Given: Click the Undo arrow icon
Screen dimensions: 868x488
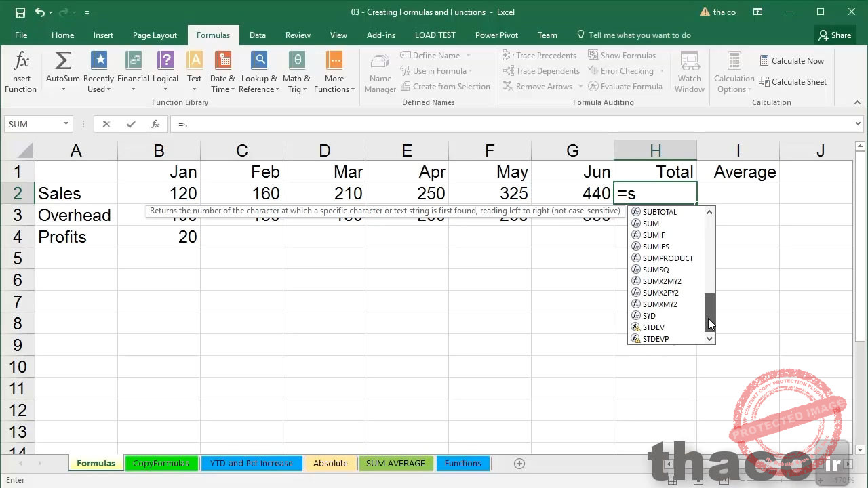Looking at the screenshot, I should pos(40,12).
